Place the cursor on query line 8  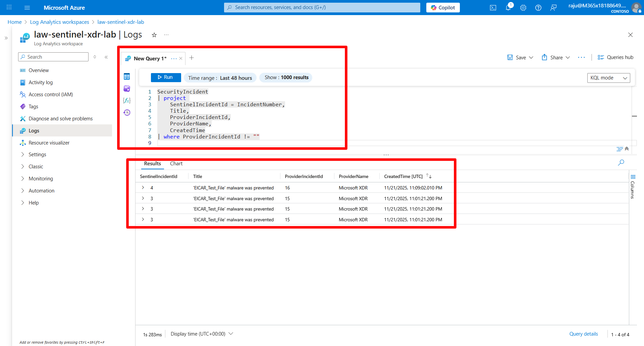point(208,137)
